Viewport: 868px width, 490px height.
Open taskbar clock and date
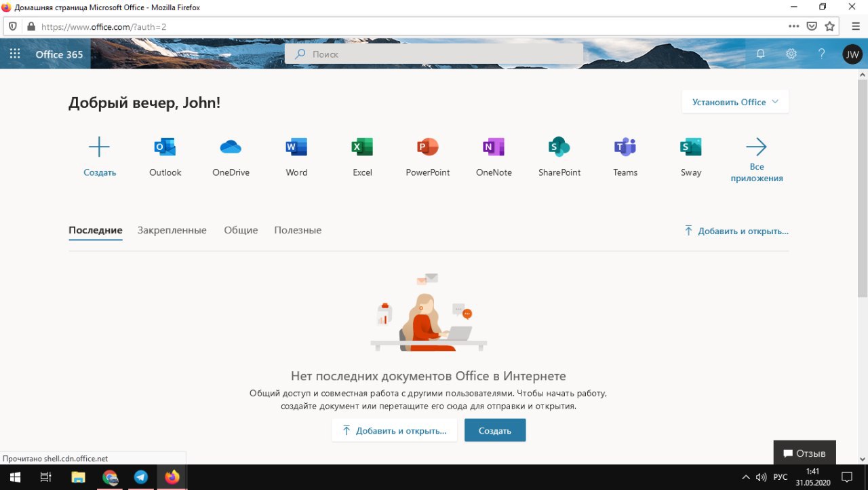[x=812, y=477]
